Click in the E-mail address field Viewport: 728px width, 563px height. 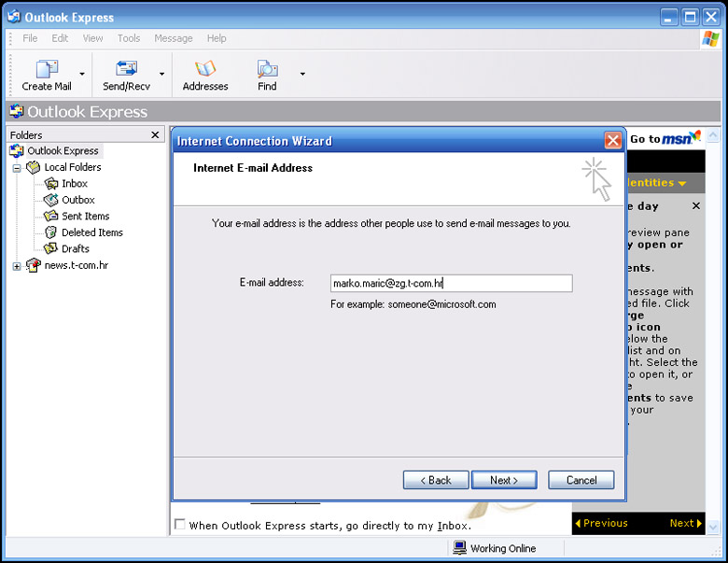point(452,283)
